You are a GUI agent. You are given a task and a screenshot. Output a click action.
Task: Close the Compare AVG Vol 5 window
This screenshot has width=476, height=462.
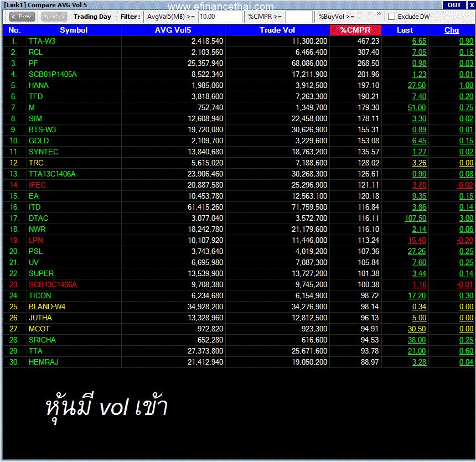coord(471,5)
